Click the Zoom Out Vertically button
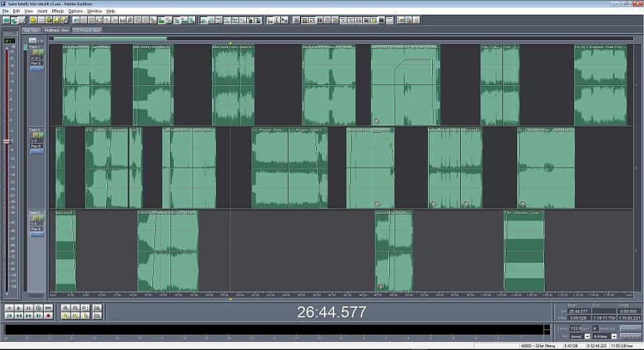Image resolution: width=644 pixels, height=350 pixels. (97, 316)
